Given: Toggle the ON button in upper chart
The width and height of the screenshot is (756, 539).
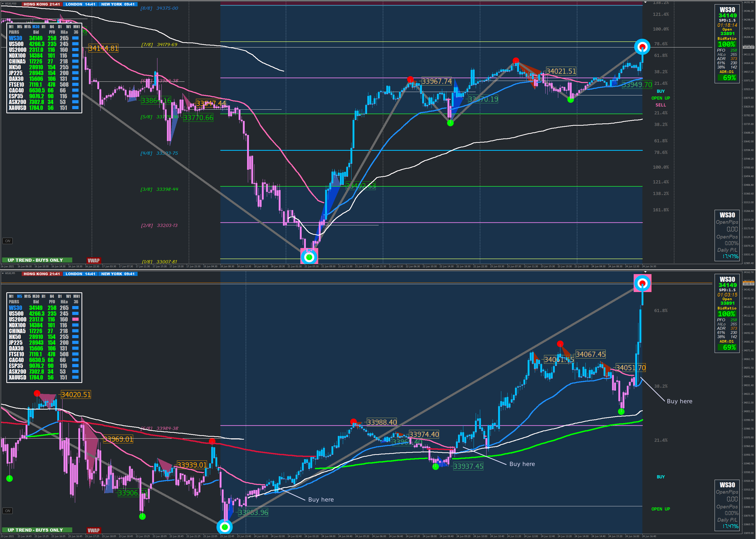Looking at the screenshot, I should (x=8, y=241).
